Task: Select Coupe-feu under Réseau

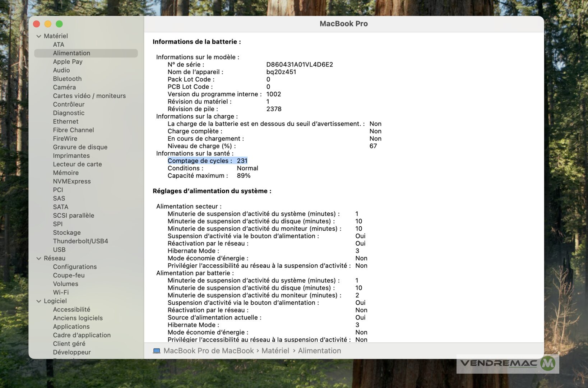Action: (x=69, y=275)
